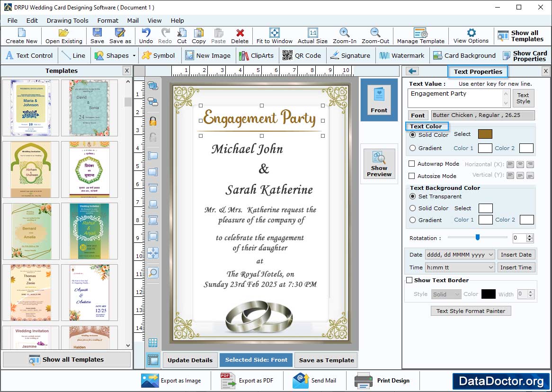
Task: Click the lock icon in vertical toolbar
Action: coord(153,121)
